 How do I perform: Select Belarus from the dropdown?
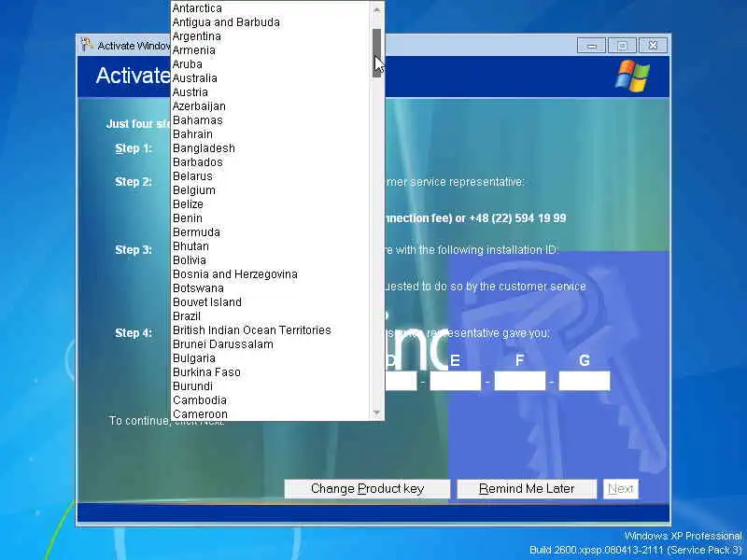270,176
